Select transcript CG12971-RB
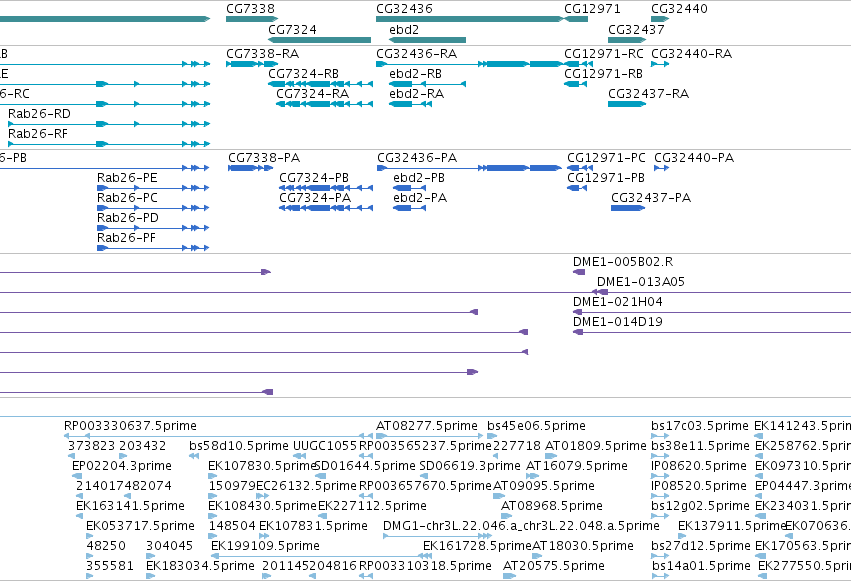The image size is (851, 581). point(604,74)
